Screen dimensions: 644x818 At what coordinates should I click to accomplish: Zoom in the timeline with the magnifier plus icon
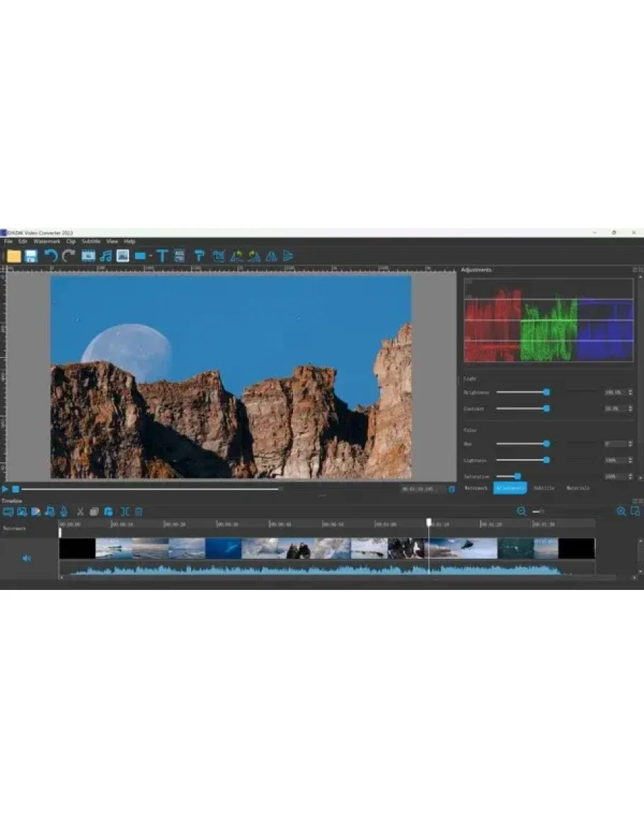pos(621,511)
